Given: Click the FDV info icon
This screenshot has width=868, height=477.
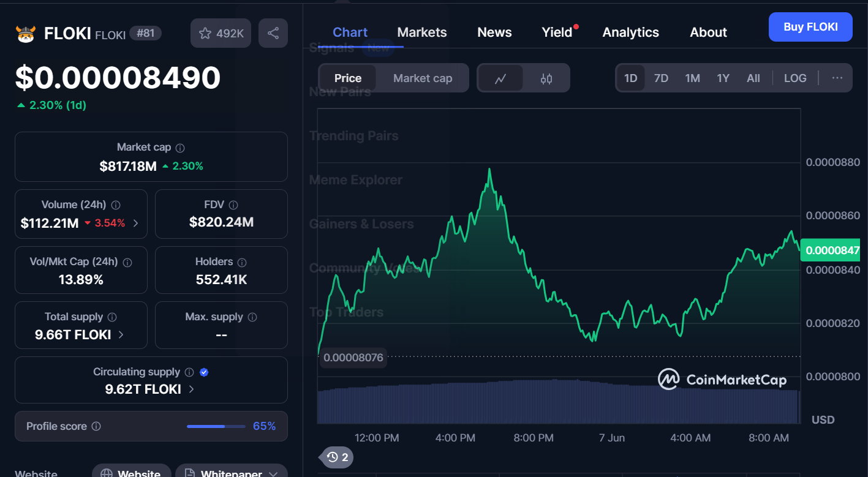Looking at the screenshot, I should point(233,205).
